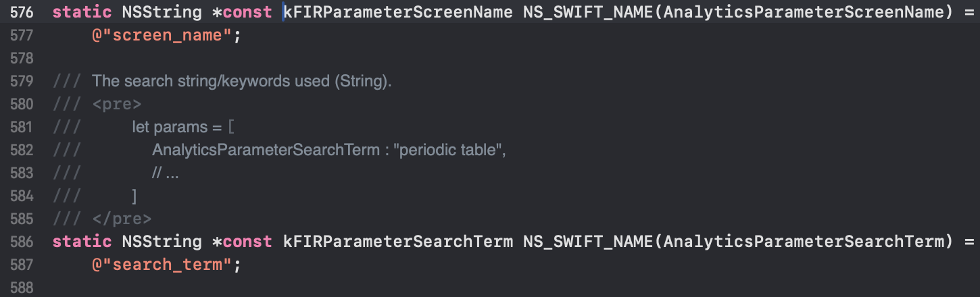Screen dimensions: 980x297
Task: Click "let params = [" comment line
Action: tap(183, 128)
